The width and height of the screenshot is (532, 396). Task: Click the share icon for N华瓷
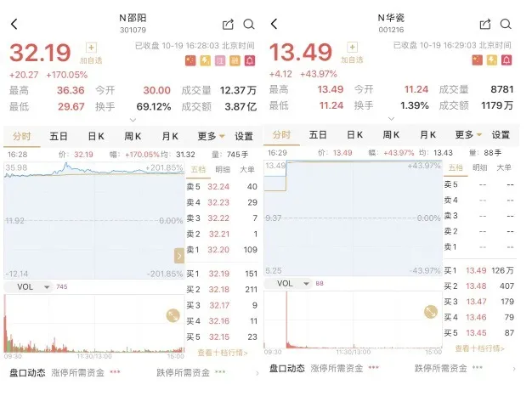pos(485,24)
